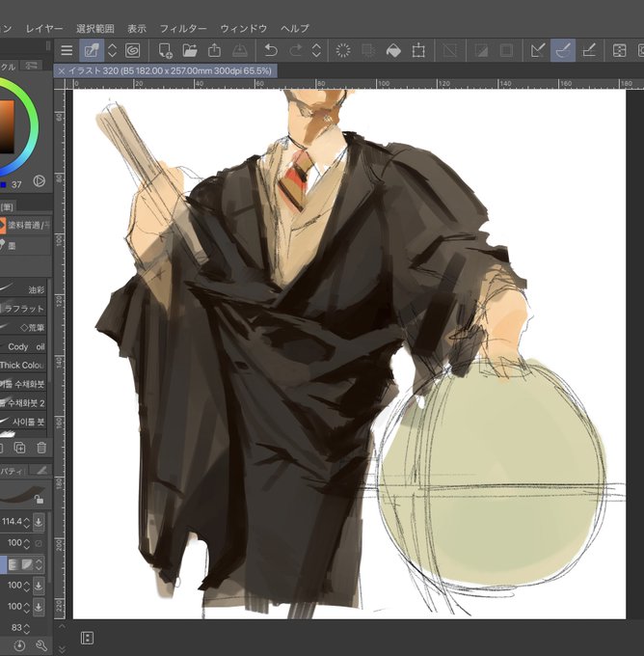Create a new canvas with the New icon
The image size is (644, 656).
(x=166, y=50)
